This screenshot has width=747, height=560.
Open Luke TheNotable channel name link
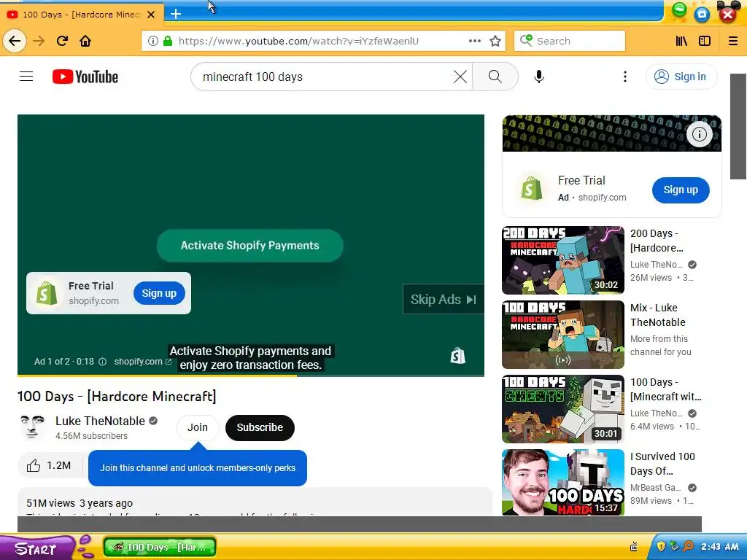[x=100, y=421]
